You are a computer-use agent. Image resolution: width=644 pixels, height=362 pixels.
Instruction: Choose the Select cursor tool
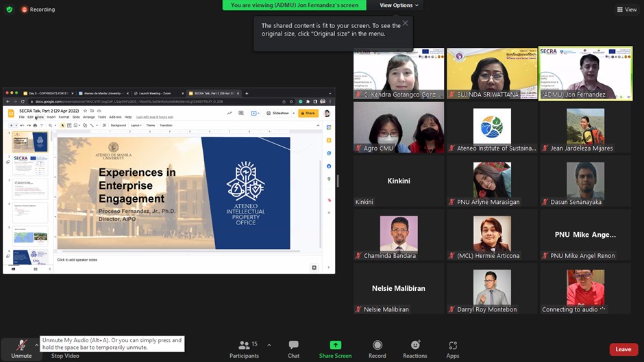pos(62,125)
